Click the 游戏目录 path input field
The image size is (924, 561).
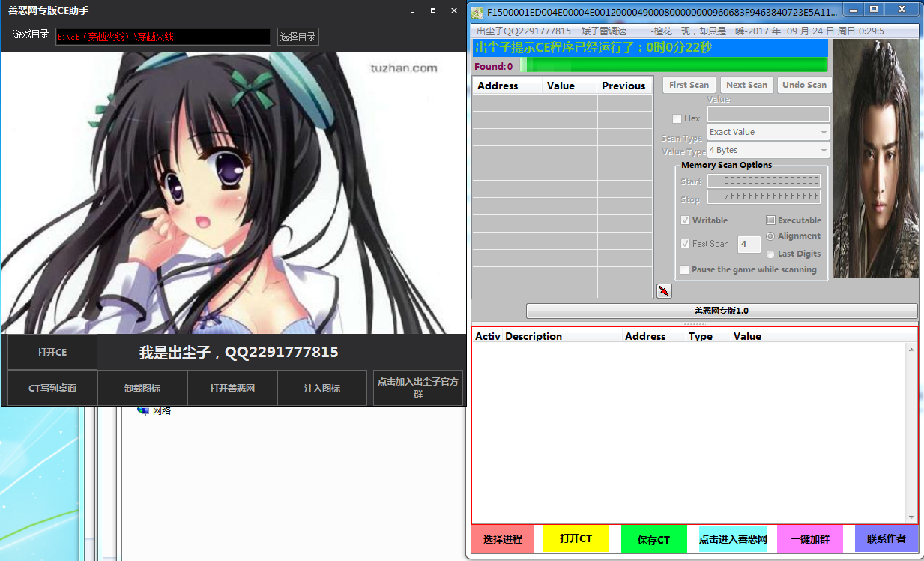(x=163, y=37)
